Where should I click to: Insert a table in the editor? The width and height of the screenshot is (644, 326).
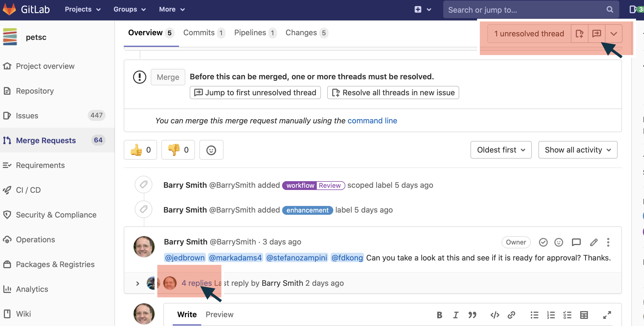[584, 315]
